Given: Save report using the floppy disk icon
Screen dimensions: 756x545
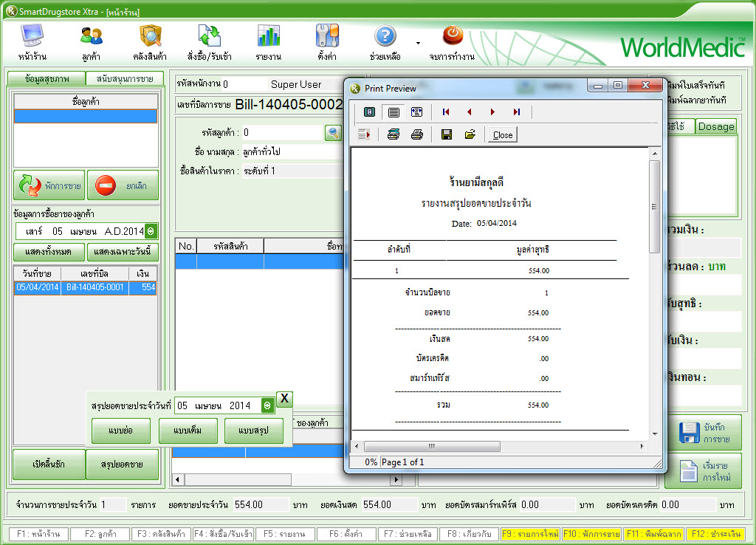Looking at the screenshot, I should pos(446,134).
